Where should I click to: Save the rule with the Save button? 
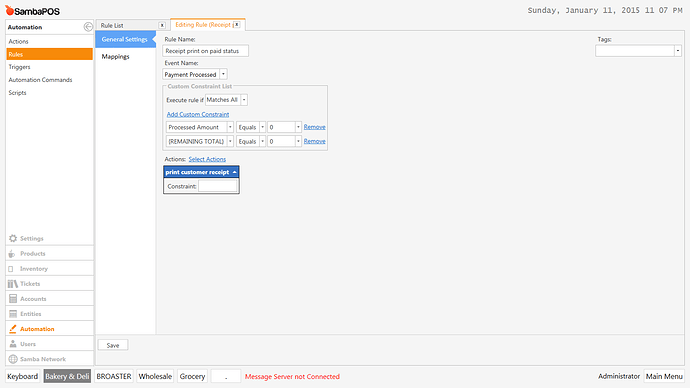[113, 345]
